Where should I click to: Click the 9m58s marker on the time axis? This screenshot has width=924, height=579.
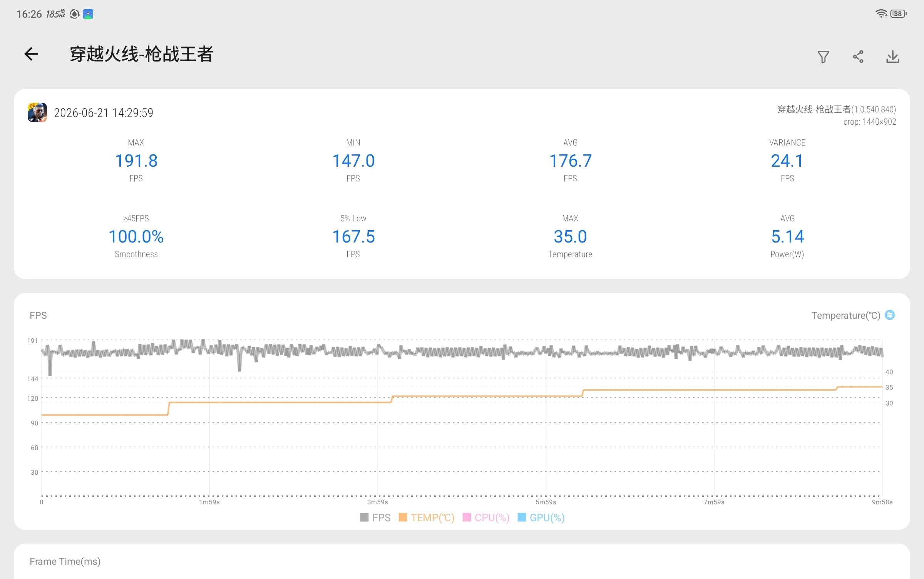[882, 502]
